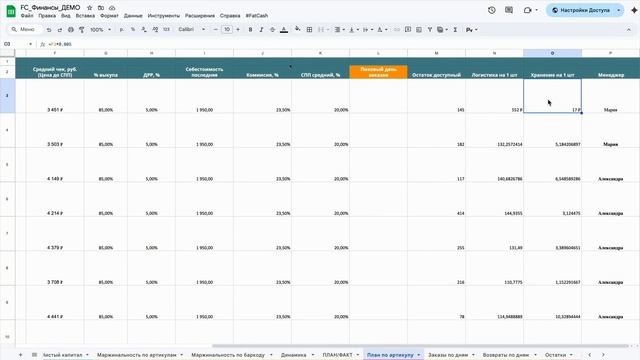Check the cloud save status icon
The width and height of the screenshot is (640, 360).
pyautogui.click(x=112, y=8)
